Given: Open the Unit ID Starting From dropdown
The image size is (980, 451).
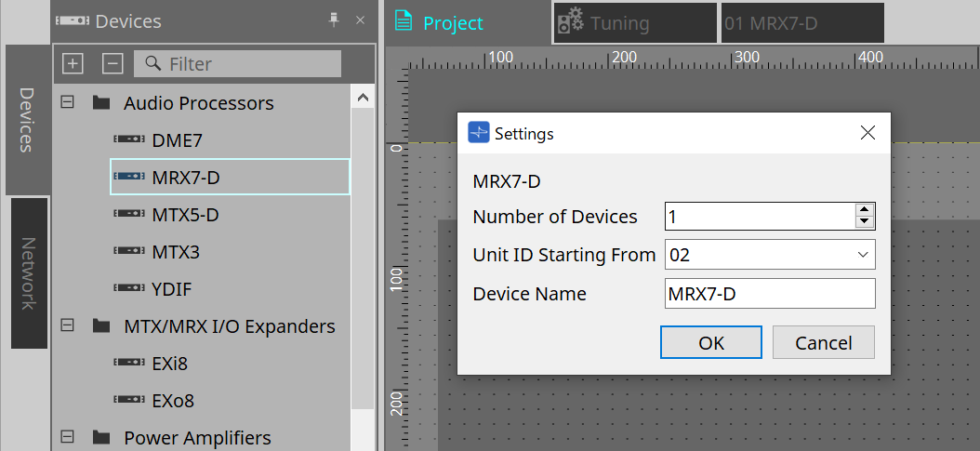Looking at the screenshot, I should pyautogui.click(x=863, y=254).
